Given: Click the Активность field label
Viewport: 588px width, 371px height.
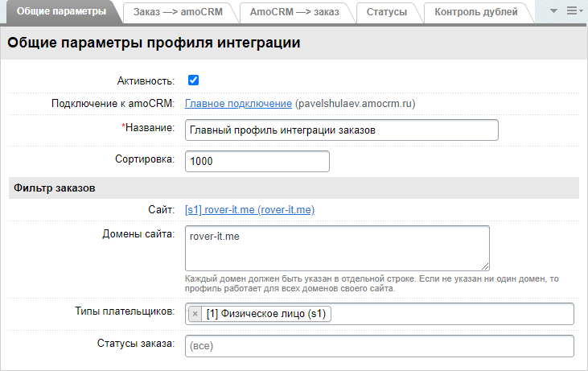Looking at the screenshot, I should [x=146, y=81].
